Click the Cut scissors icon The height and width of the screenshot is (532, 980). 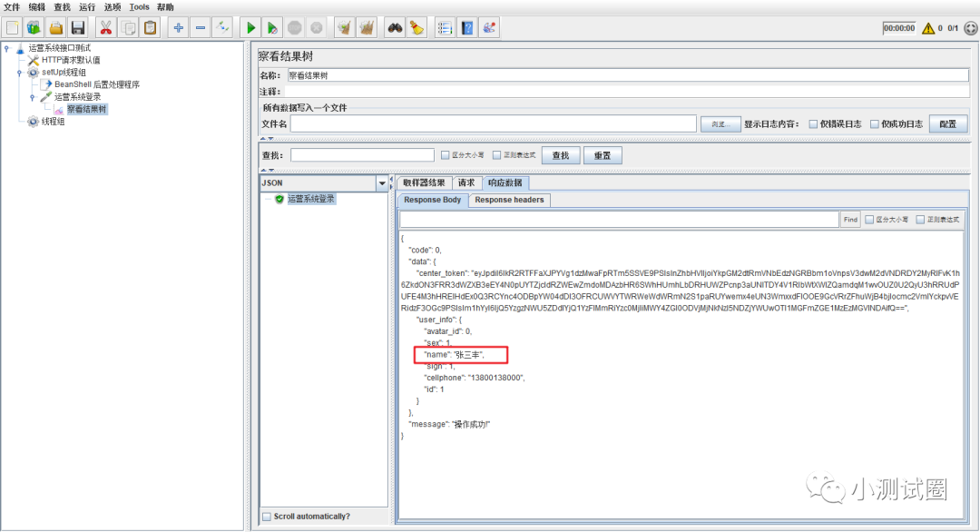pos(105,27)
